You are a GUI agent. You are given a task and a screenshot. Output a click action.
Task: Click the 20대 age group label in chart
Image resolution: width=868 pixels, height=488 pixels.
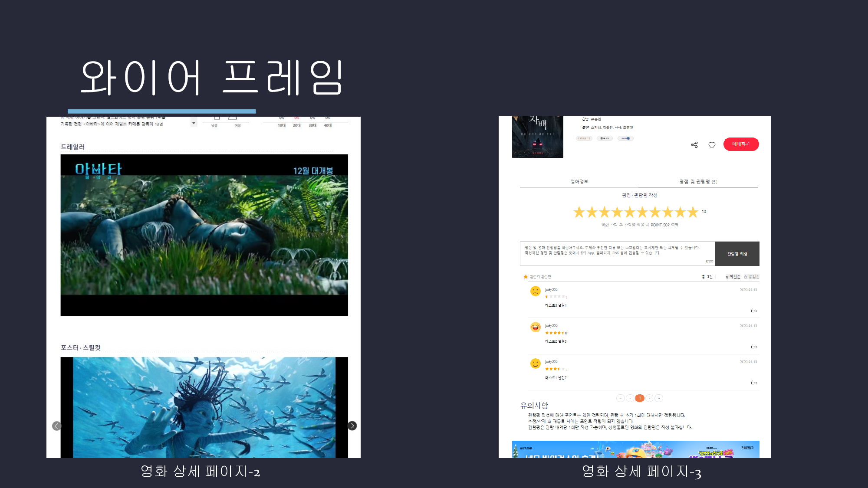[x=297, y=125]
